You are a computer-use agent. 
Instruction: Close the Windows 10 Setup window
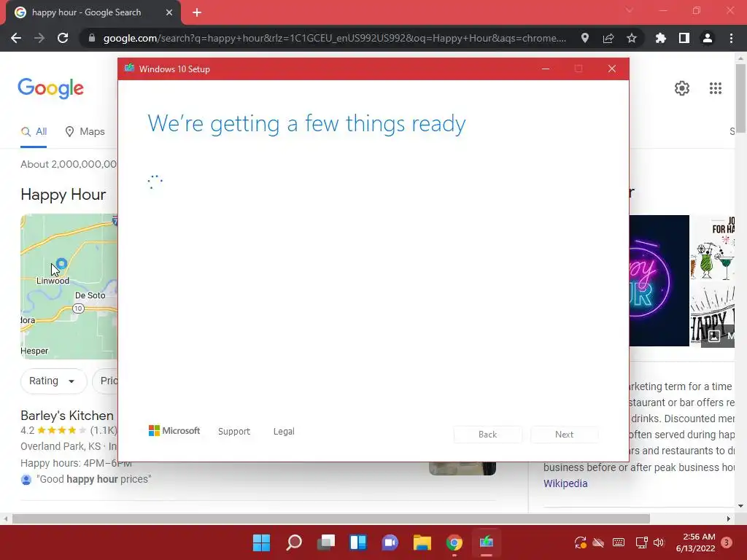612,69
